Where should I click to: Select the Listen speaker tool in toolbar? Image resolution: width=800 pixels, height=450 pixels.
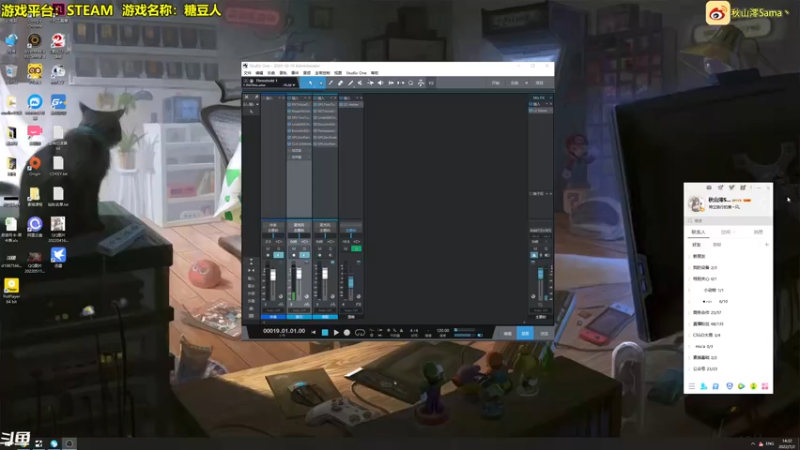coord(381,83)
